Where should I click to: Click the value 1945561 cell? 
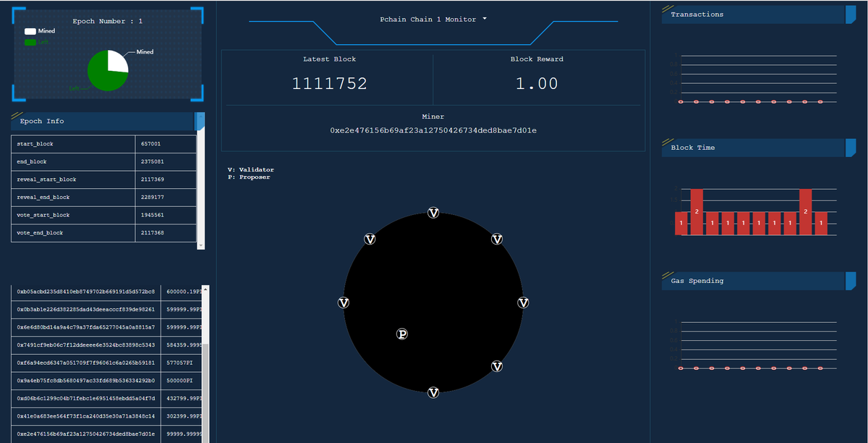166,216
